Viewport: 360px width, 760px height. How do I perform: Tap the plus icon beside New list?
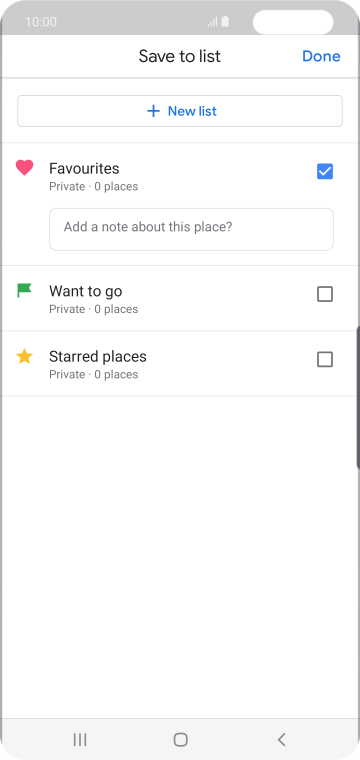click(153, 111)
